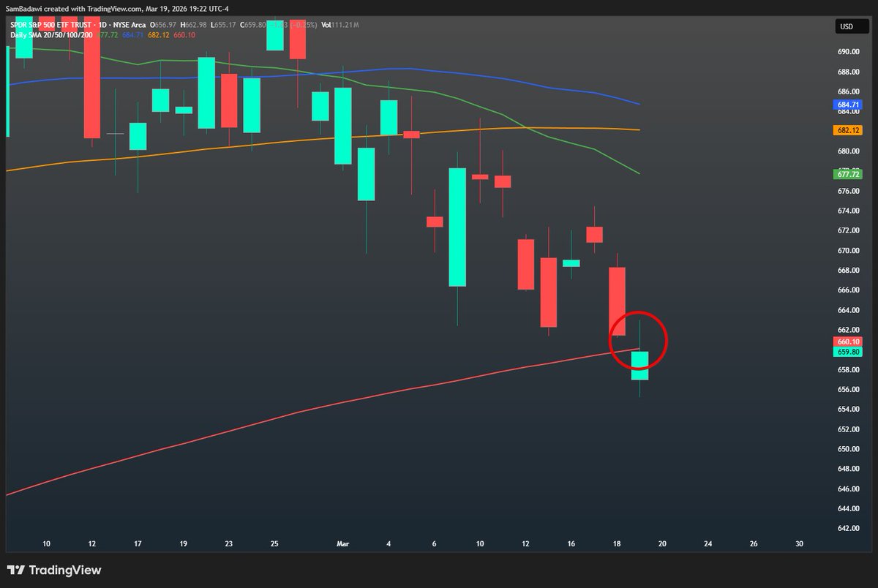Click the orange 682.12 SMA value in the legend
Screen dimensions: 878x588
click(158, 34)
